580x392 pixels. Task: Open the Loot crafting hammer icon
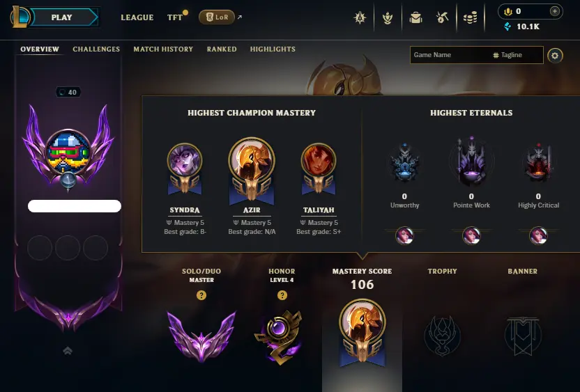(x=443, y=17)
